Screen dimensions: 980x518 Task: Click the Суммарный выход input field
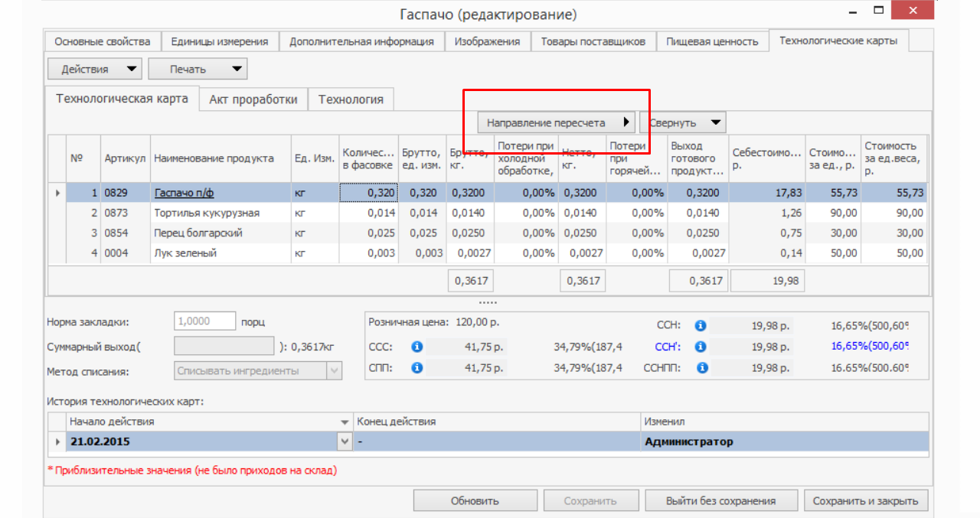pos(224,347)
